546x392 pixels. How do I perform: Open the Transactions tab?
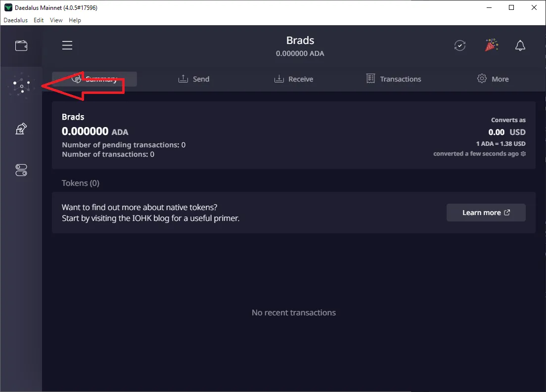coord(394,79)
